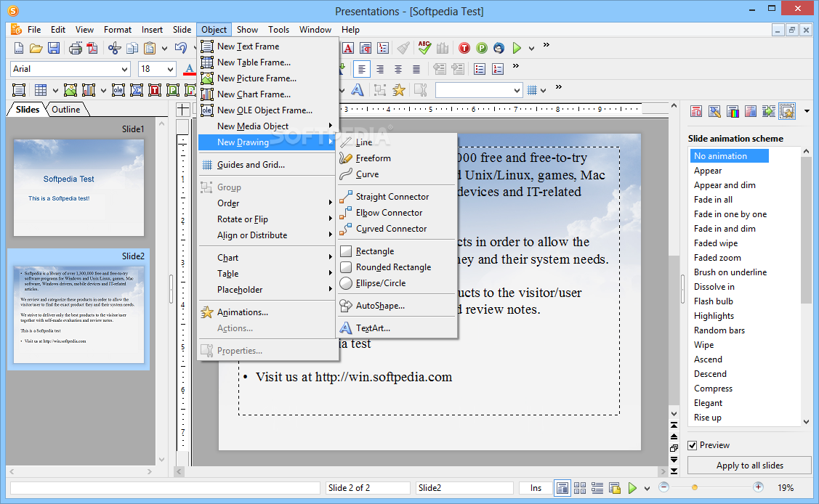
Task: Open the Arial font name dropdown
Action: click(124, 69)
